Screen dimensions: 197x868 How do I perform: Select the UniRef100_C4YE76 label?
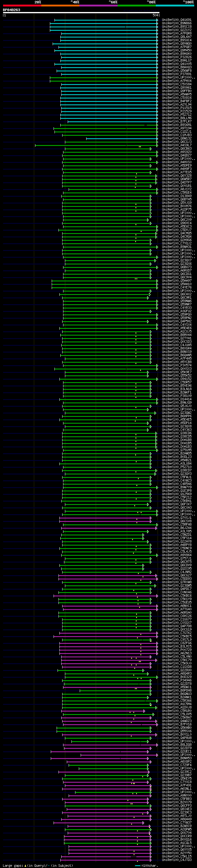(177, 288)
